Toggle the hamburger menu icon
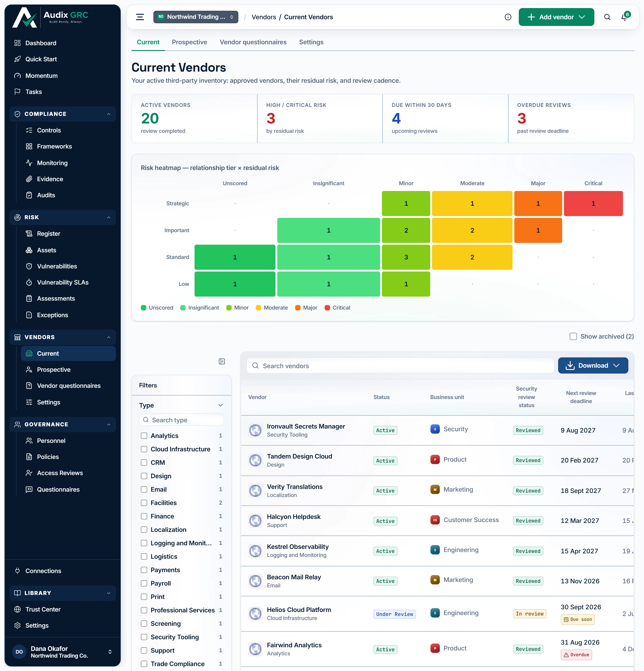 coord(140,17)
